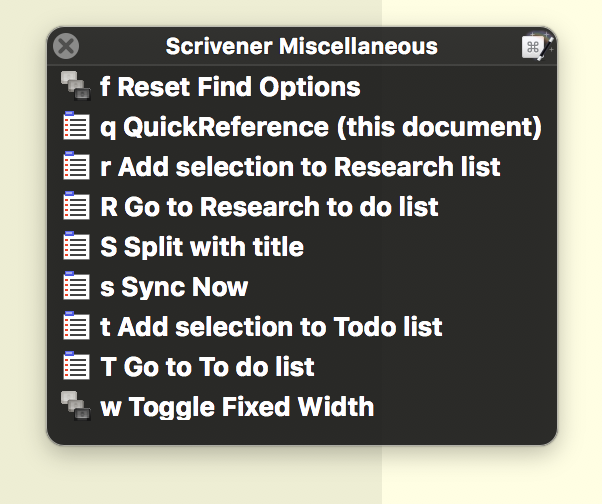Click the icon beside Add selection to Todo list

[x=76, y=326]
